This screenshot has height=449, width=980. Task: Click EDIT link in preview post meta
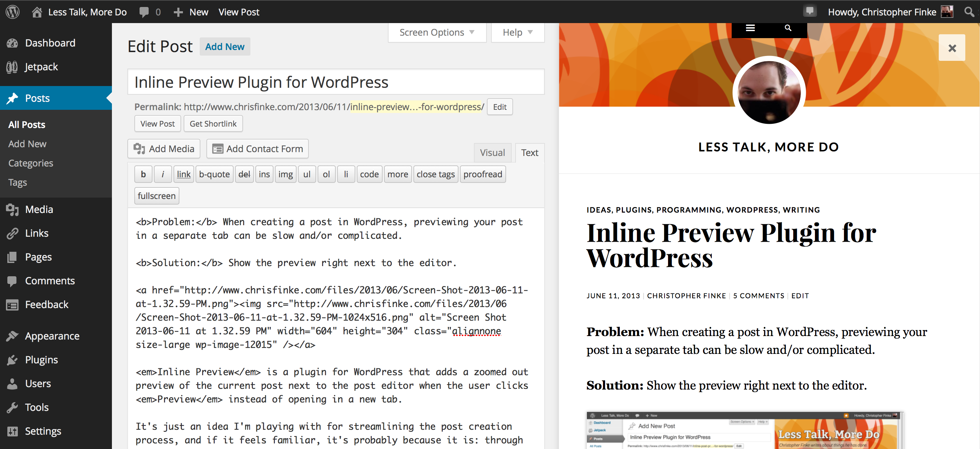(800, 295)
